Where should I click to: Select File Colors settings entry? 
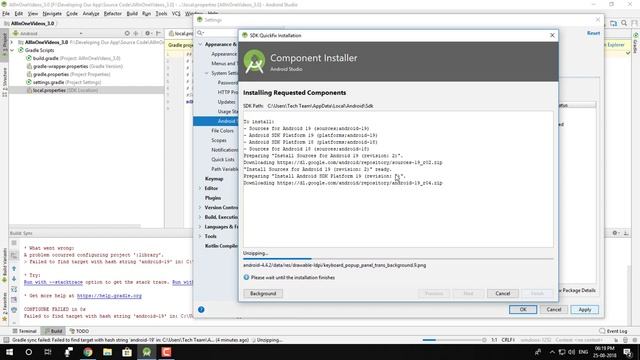(x=222, y=131)
